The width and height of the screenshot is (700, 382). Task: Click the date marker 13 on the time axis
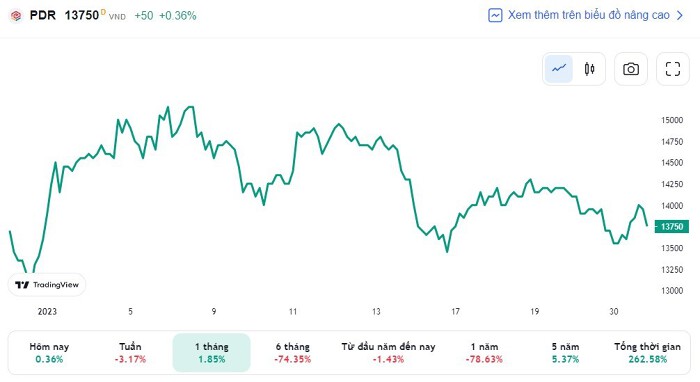click(x=376, y=311)
